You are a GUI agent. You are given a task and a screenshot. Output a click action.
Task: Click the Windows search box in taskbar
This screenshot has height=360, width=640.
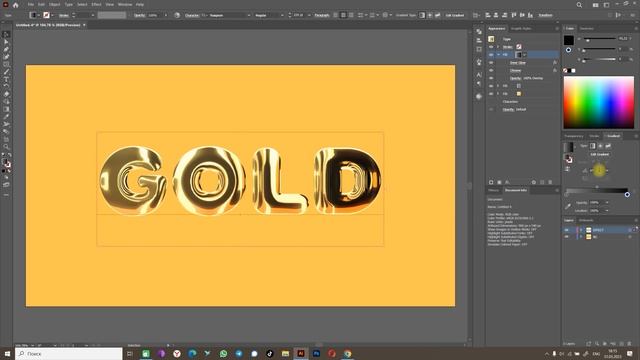pyautogui.click(x=69, y=353)
